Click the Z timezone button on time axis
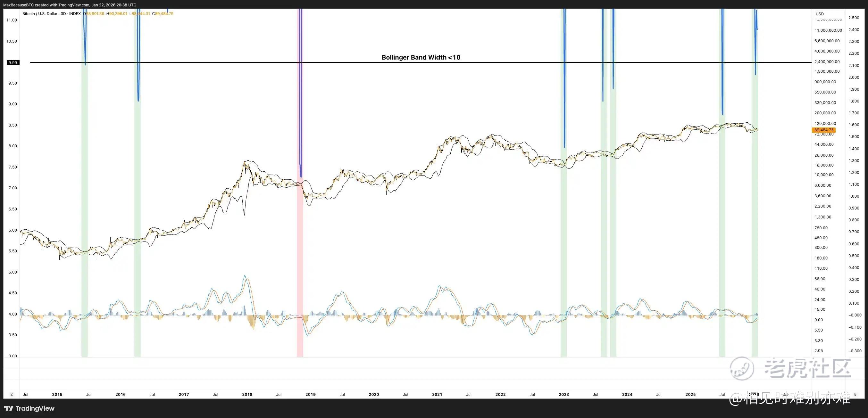The height and width of the screenshot is (418, 868). (12, 394)
